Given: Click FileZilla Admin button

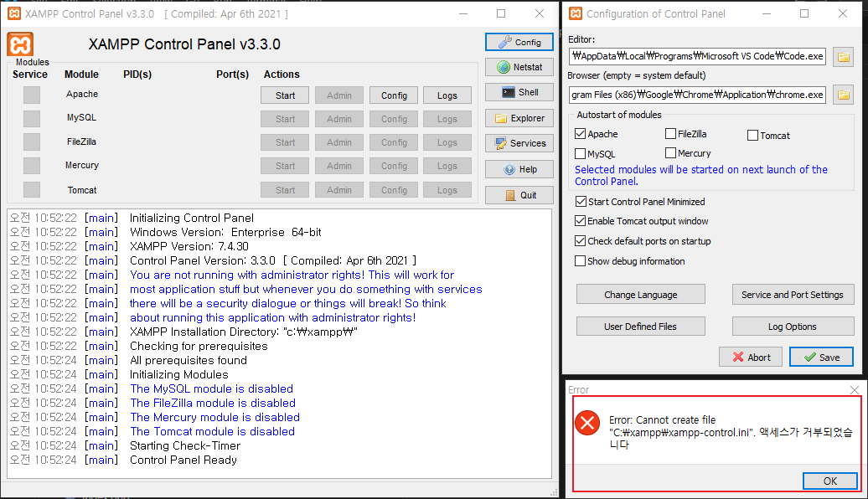Looking at the screenshot, I should click(339, 142).
